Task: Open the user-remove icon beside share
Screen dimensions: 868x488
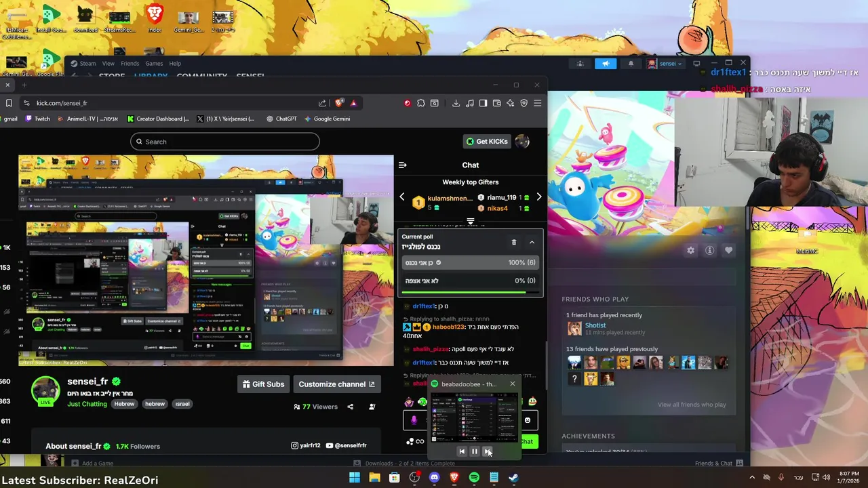Action: pos(372,407)
